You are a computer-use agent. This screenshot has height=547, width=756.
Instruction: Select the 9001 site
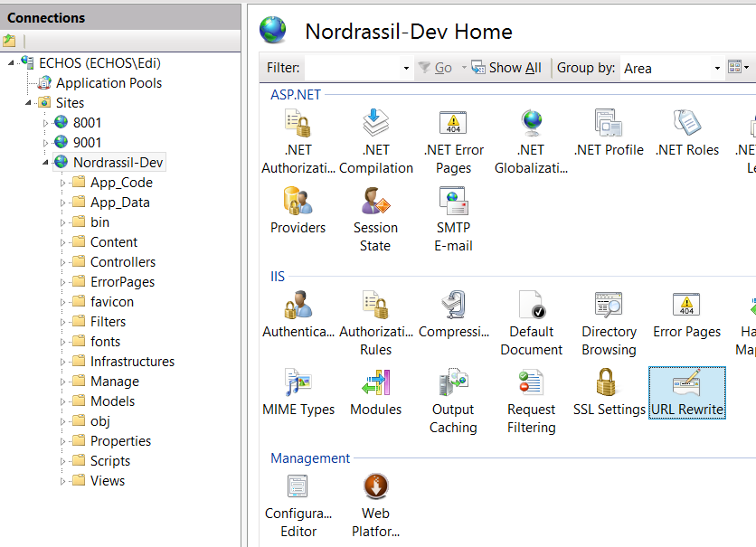point(87,143)
